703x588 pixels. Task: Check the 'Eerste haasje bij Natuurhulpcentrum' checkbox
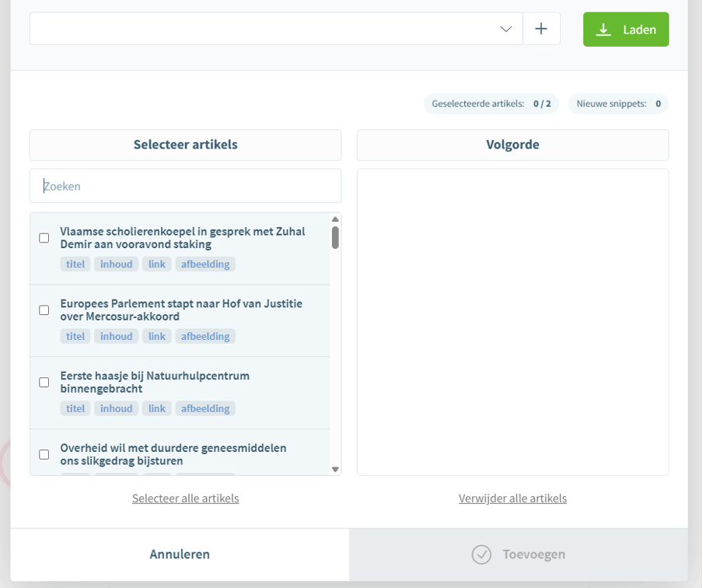[44, 382]
